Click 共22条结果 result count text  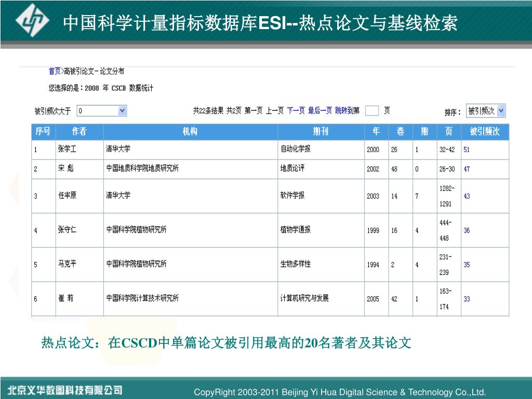point(208,111)
